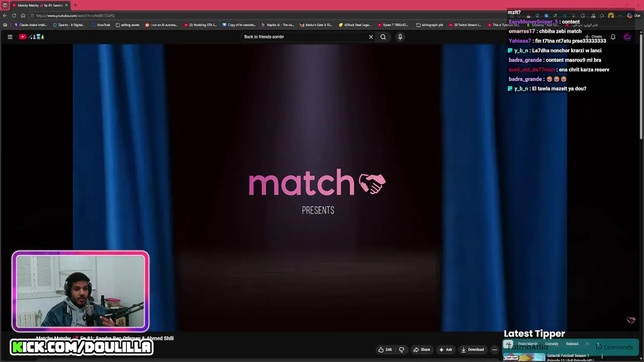Viewport: 644px width, 362px height.
Task: Open the Clavier Arabe bookmark
Action: click(x=31, y=25)
